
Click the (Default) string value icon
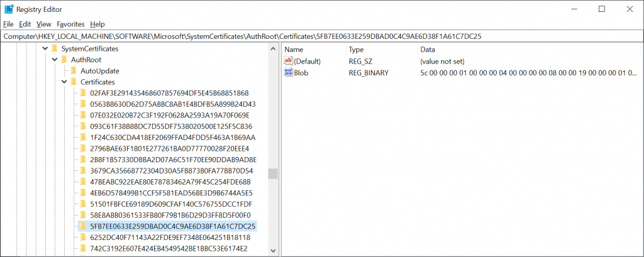tap(289, 61)
